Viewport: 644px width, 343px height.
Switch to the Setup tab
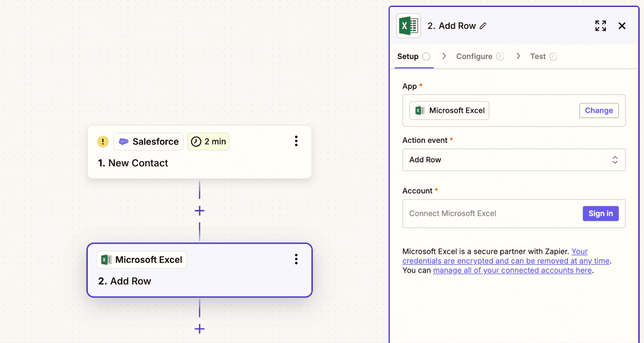pyautogui.click(x=414, y=56)
